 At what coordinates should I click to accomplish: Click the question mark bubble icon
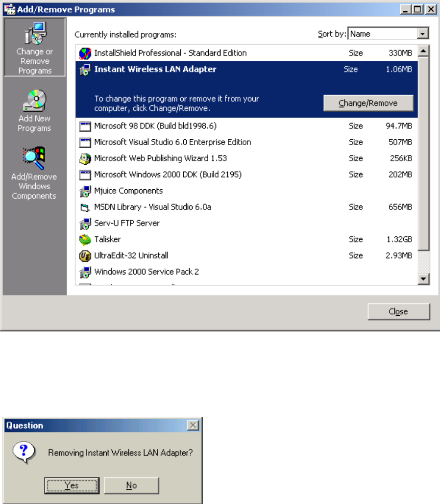[x=24, y=452]
